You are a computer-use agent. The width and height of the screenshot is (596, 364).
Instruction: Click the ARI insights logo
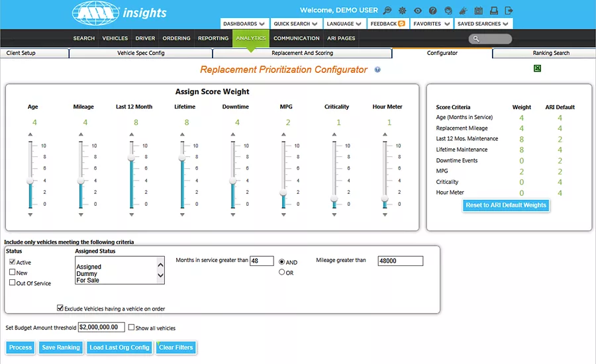pyautogui.click(x=119, y=13)
